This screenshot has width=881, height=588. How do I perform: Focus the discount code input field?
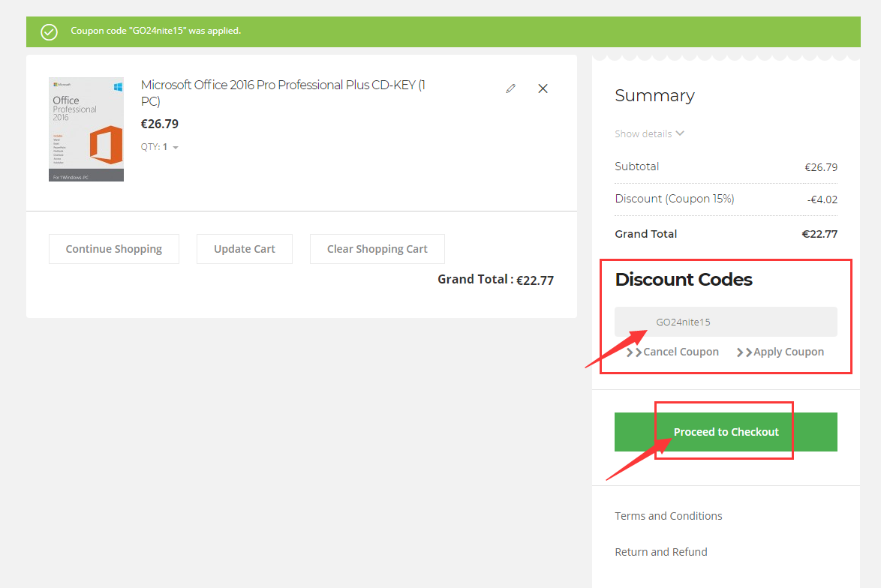click(726, 322)
